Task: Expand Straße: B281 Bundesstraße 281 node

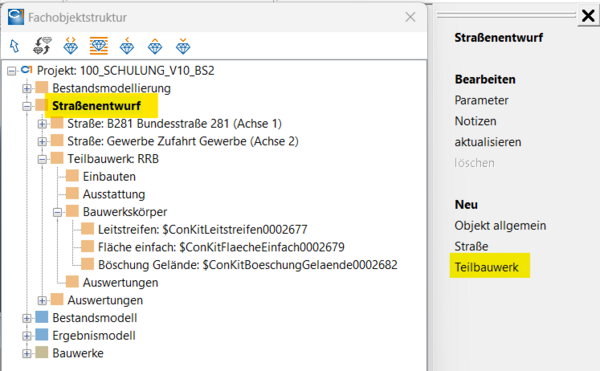Action: (x=42, y=124)
